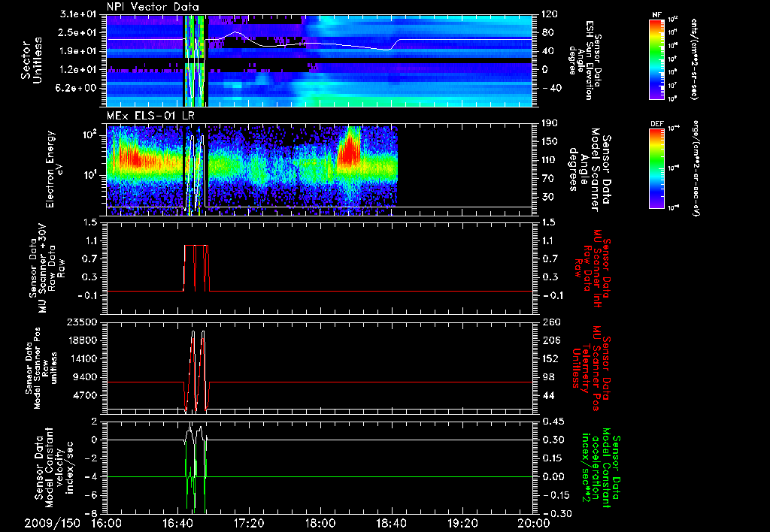Image resolution: width=770 pixels, height=532 pixels.
Task: Click the 'MU Scanner +30V Raw Data' label
Action: tap(47, 268)
